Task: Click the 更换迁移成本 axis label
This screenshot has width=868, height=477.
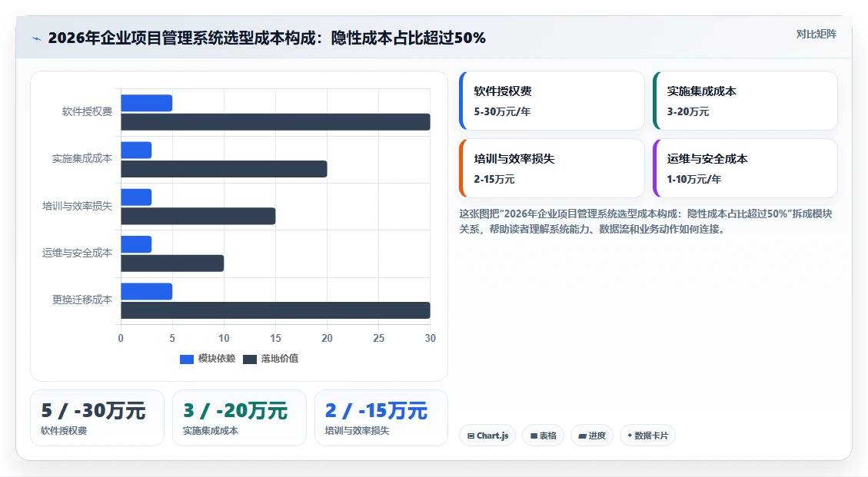Action: point(82,300)
